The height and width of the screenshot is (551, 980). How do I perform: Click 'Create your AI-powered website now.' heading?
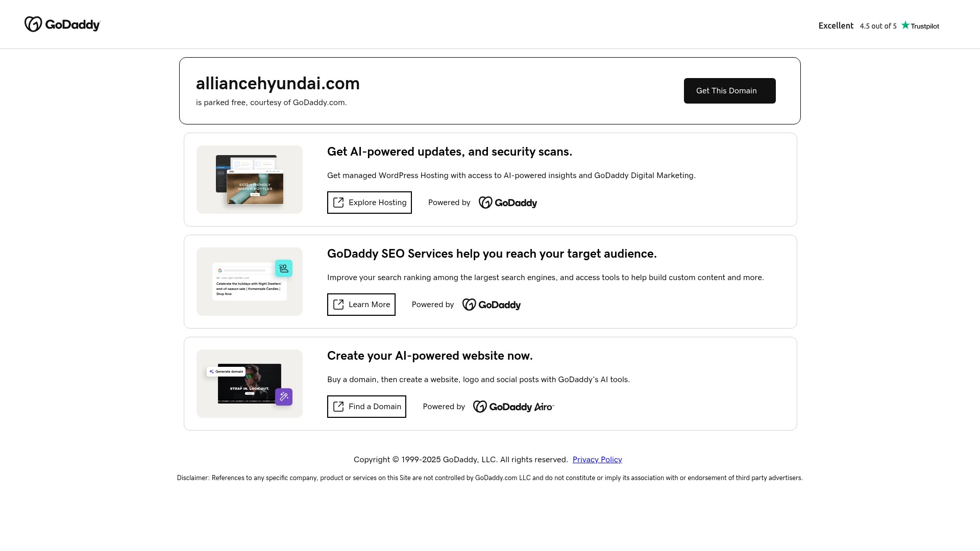tap(430, 356)
